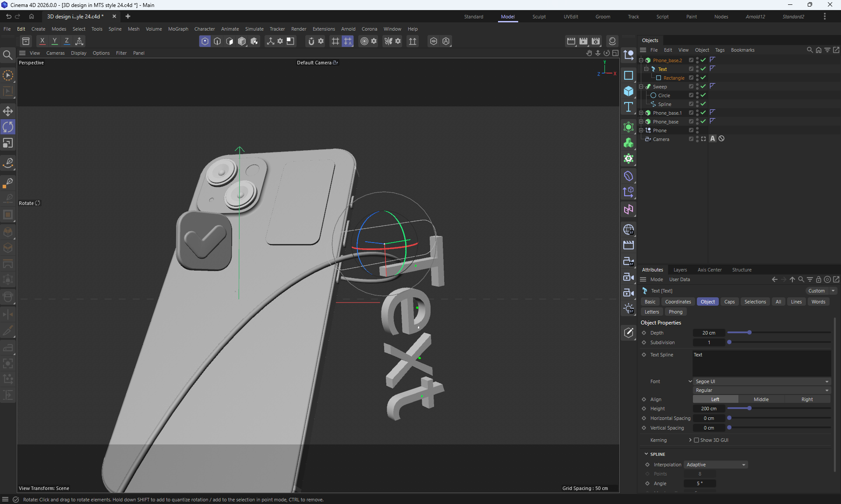Image resolution: width=841 pixels, height=504 pixels.
Task: Click the Render to Picture Viewer icon
Action: 583,41
